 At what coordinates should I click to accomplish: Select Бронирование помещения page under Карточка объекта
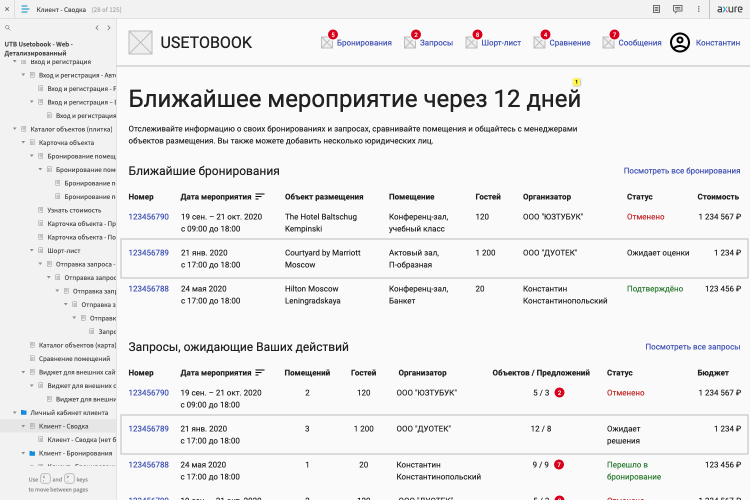pyautogui.click(x=81, y=156)
